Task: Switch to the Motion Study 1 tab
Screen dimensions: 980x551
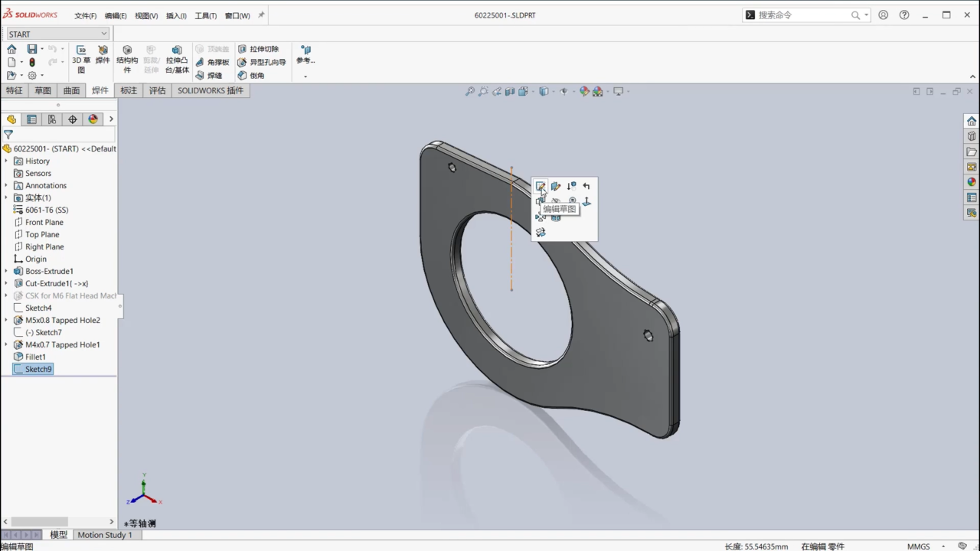Action: point(105,535)
